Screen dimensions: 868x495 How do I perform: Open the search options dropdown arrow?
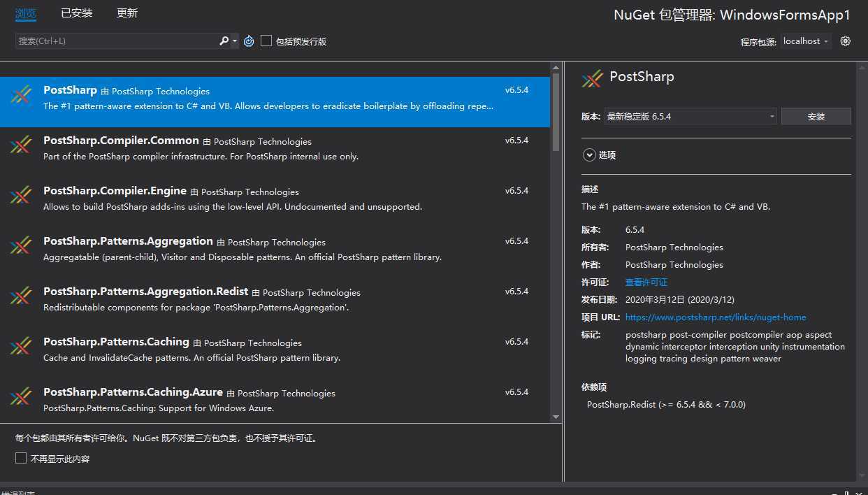235,41
